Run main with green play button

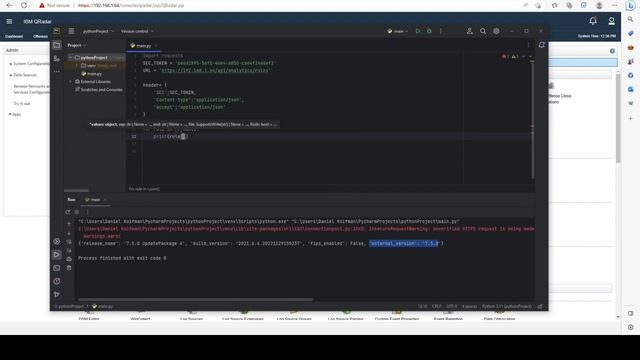click(418, 31)
